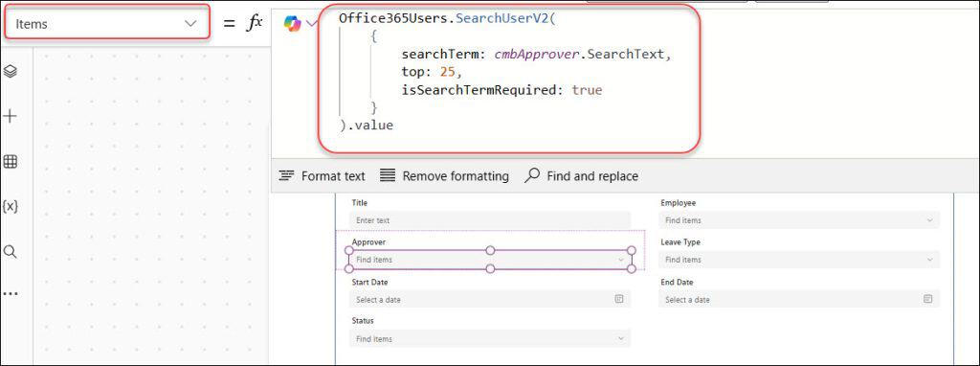Click the fx formula icon
Image resolution: width=980 pixels, height=366 pixels.
click(254, 23)
